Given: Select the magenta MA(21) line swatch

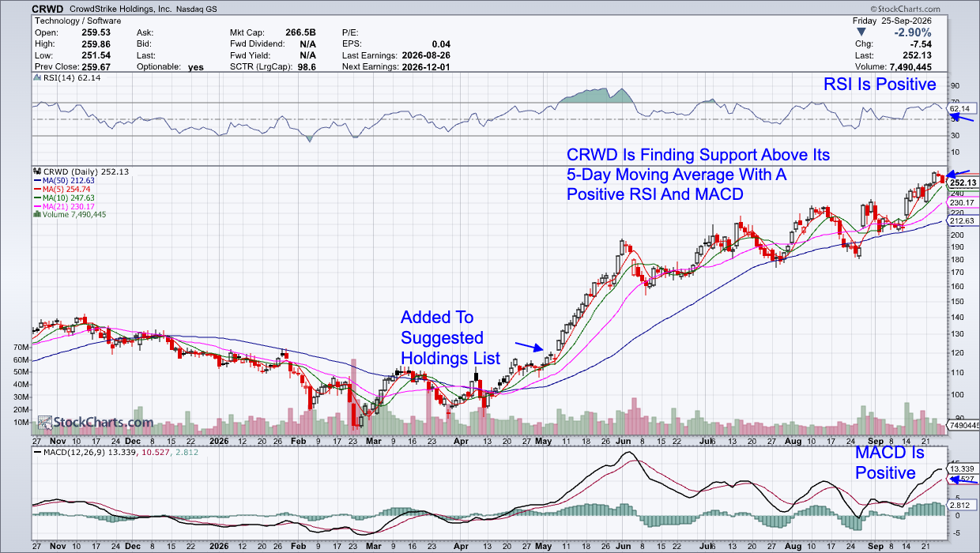Looking at the screenshot, I should pyautogui.click(x=37, y=207).
